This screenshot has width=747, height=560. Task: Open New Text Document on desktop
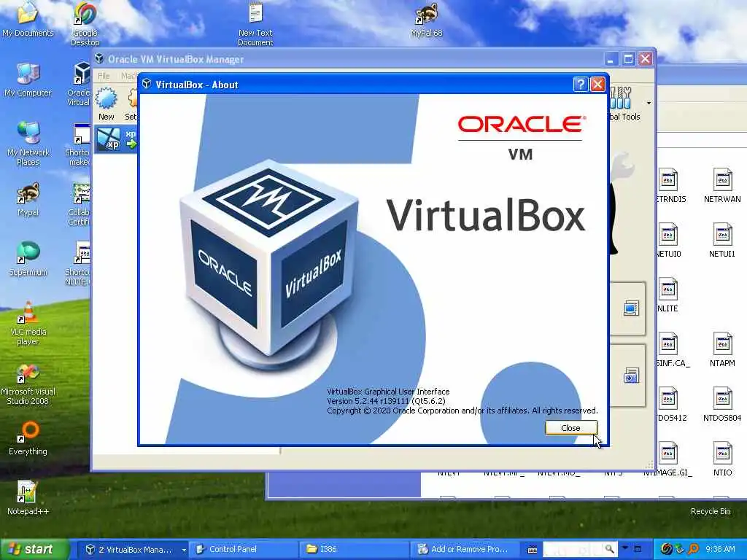coord(255,24)
